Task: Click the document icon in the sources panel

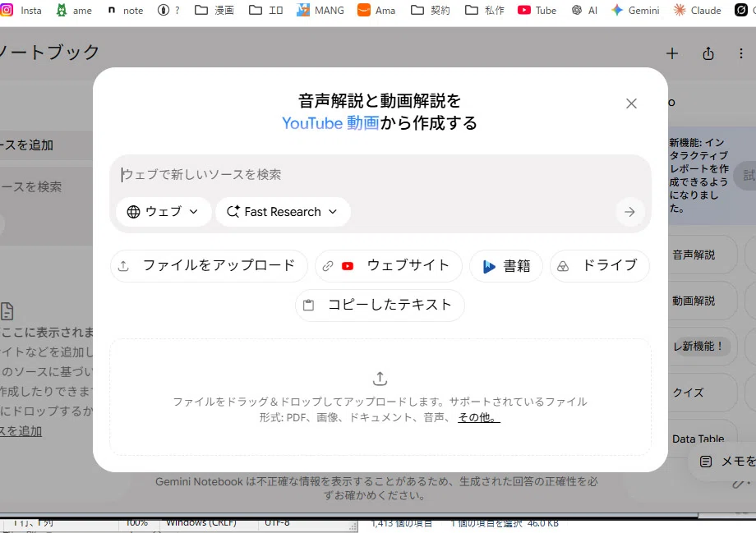Action: click(7, 311)
